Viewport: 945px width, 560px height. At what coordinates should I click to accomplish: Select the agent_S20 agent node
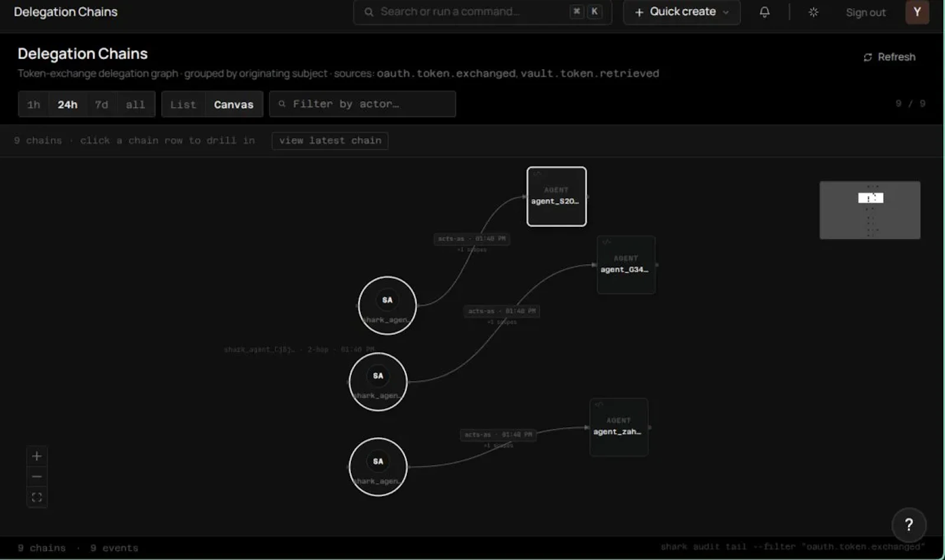[556, 196]
